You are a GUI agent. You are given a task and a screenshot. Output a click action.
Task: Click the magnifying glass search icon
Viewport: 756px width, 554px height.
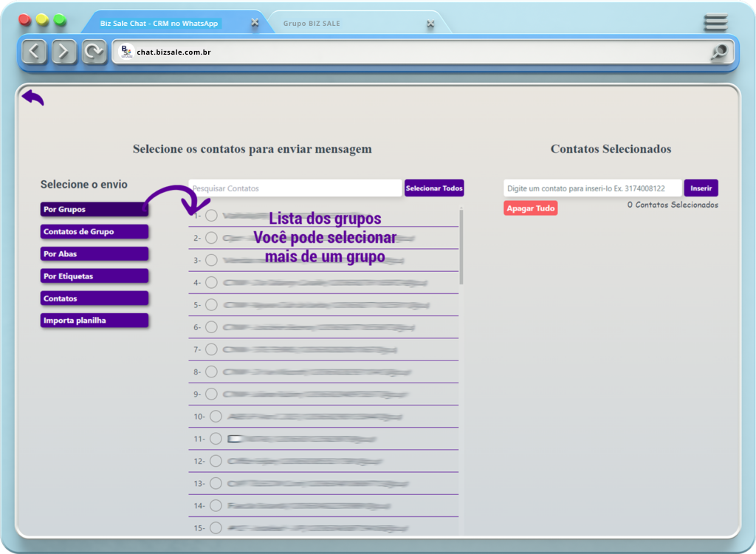(x=719, y=52)
